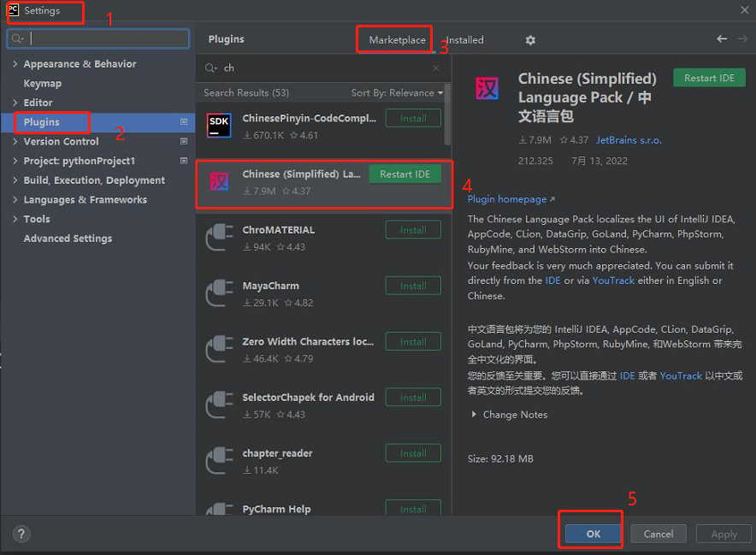Install ChinesePinyin-CodeCompletion plugin
Image resolution: width=756 pixels, height=555 pixels.
pos(413,118)
